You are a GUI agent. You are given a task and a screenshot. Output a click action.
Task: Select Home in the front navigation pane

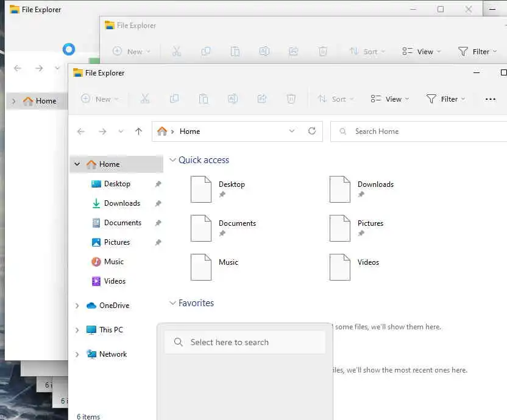tap(116, 164)
